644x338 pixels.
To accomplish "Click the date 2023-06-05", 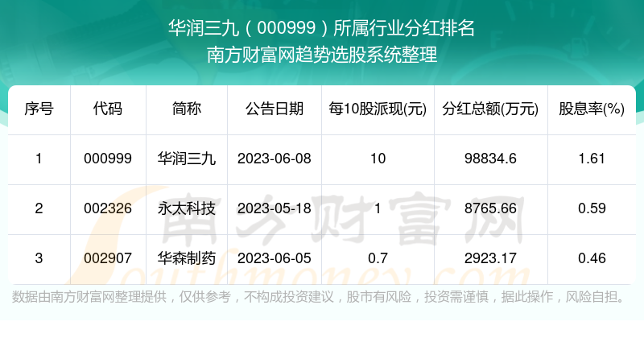I will point(275,258).
